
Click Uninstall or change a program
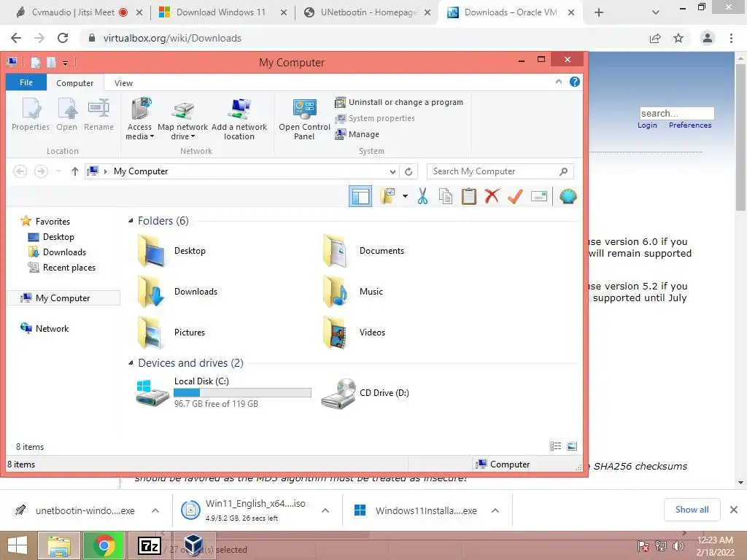(x=399, y=102)
